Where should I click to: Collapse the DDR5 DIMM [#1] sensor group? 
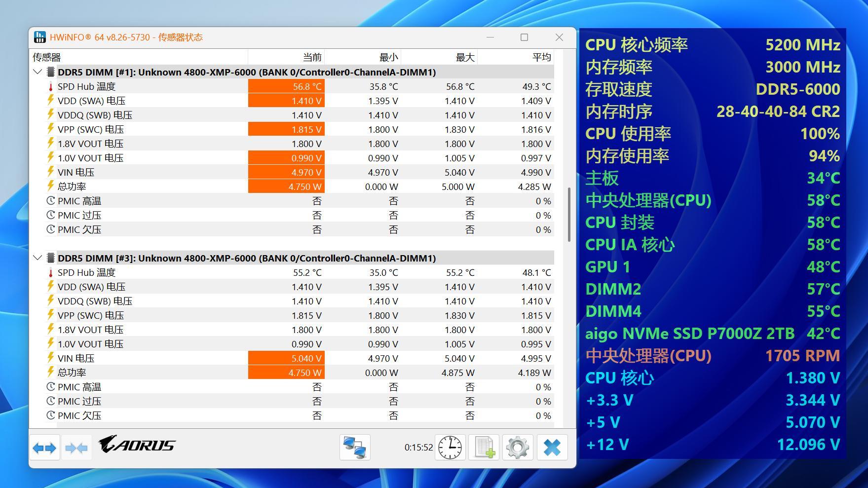37,72
